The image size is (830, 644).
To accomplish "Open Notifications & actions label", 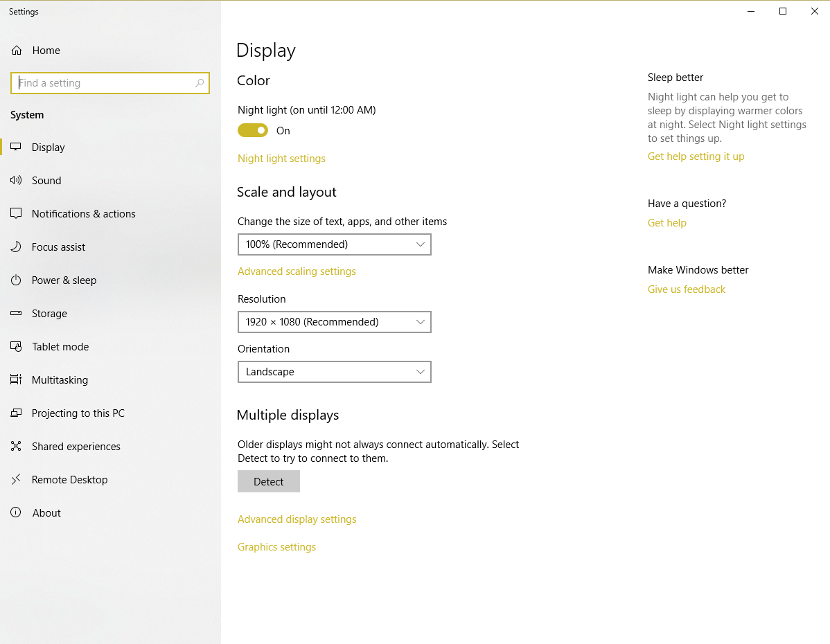I will pos(84,214).
